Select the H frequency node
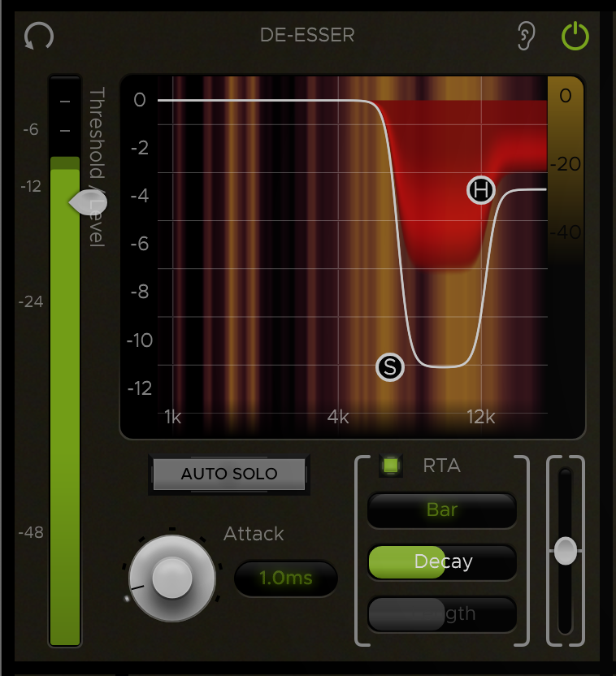 tap(481, 190)
